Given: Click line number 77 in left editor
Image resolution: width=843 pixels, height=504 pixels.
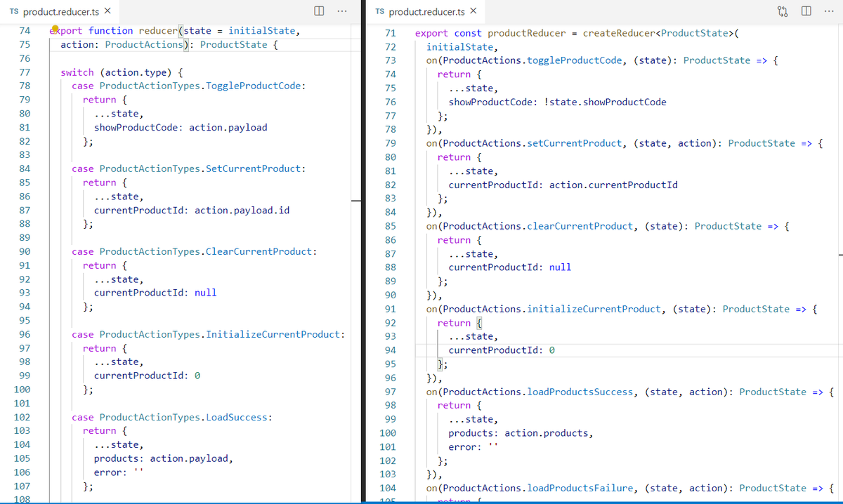Looking at the screenshot, I should 24,72.
